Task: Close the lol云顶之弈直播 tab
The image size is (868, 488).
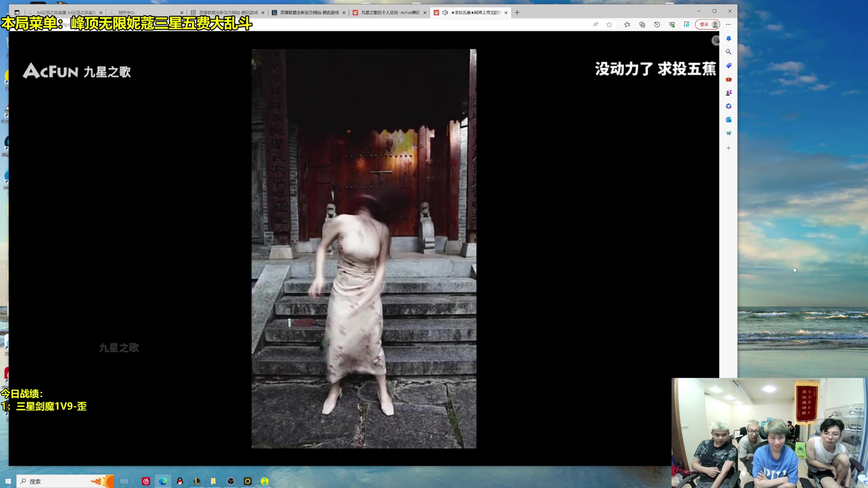Action: [x=101, y=13]
